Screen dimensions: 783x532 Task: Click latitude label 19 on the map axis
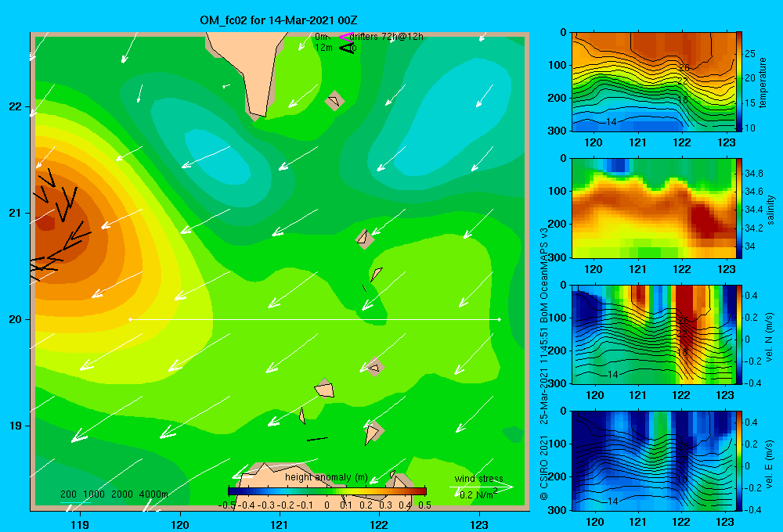15,426
